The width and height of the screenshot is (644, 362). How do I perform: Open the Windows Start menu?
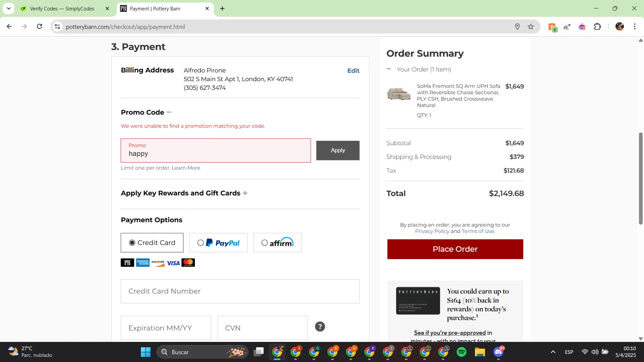[146, 352]
